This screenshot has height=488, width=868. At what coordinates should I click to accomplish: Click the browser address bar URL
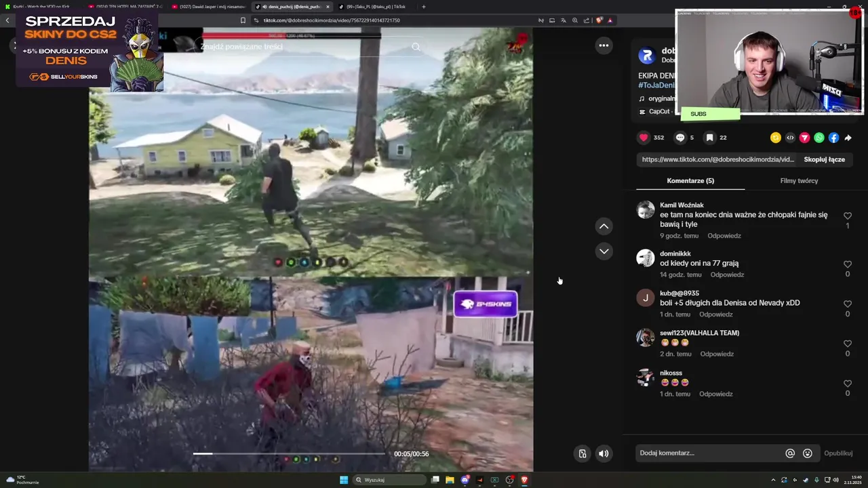(332, 20)
